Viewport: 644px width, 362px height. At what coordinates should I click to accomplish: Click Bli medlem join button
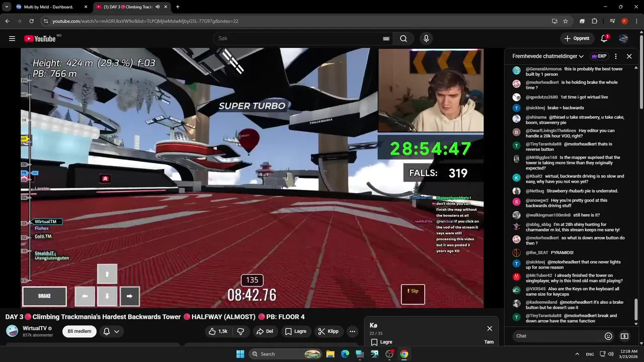[79, 331]
